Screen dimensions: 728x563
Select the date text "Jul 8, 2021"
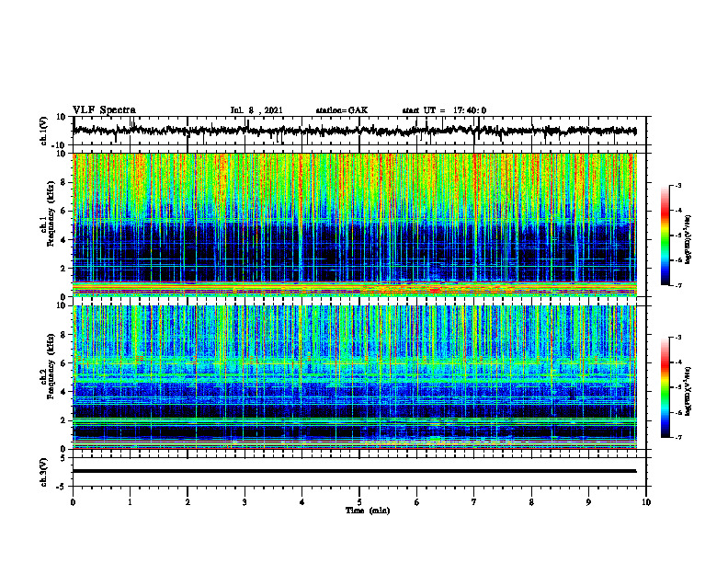(256, 110)
